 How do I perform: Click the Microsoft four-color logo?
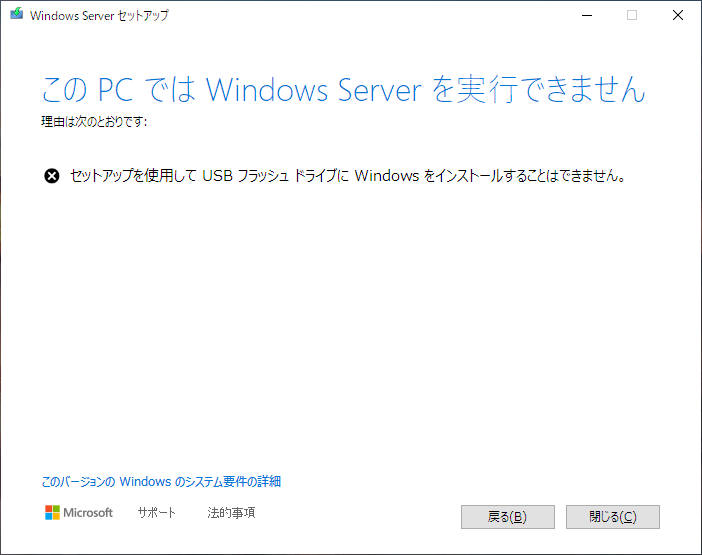52,512
